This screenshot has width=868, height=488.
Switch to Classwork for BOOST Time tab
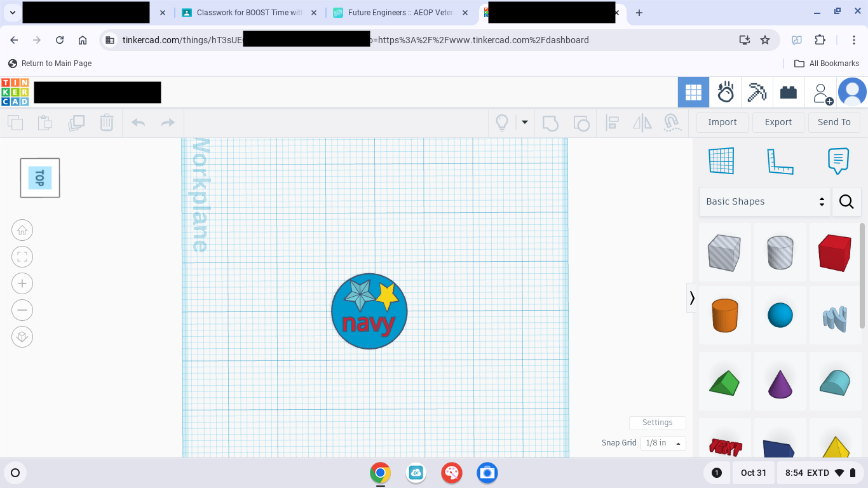pos(249,13)
